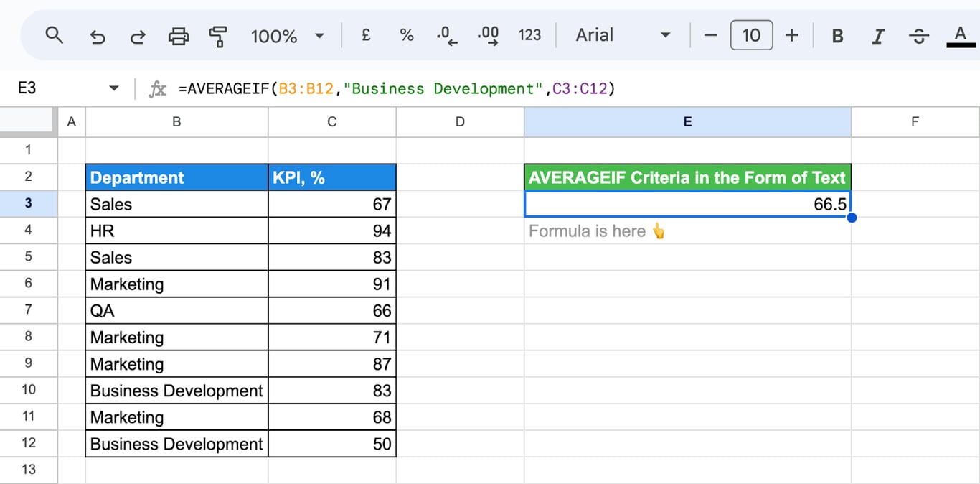
Task: Select column A header
Action: [71, 122]
